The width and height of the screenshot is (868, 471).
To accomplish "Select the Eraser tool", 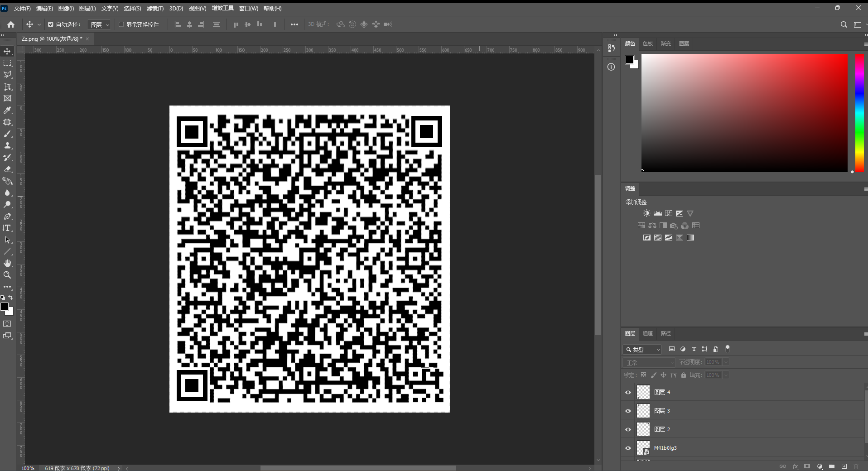I will pyautogui.click(x=7, y=169).
